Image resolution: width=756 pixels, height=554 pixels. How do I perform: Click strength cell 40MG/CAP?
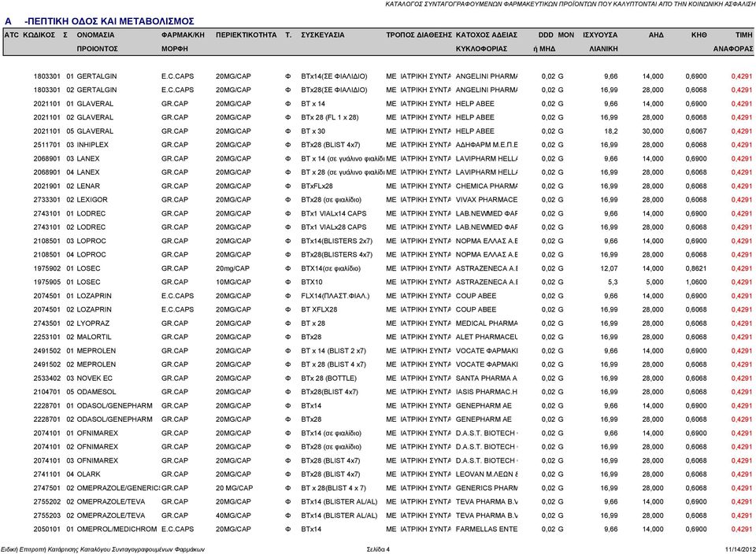coord(233,515)
